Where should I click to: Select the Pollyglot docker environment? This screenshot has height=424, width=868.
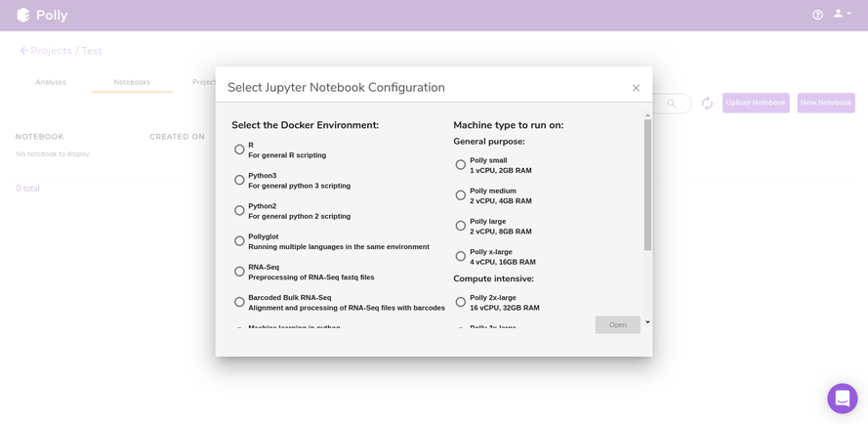(239, 241)
